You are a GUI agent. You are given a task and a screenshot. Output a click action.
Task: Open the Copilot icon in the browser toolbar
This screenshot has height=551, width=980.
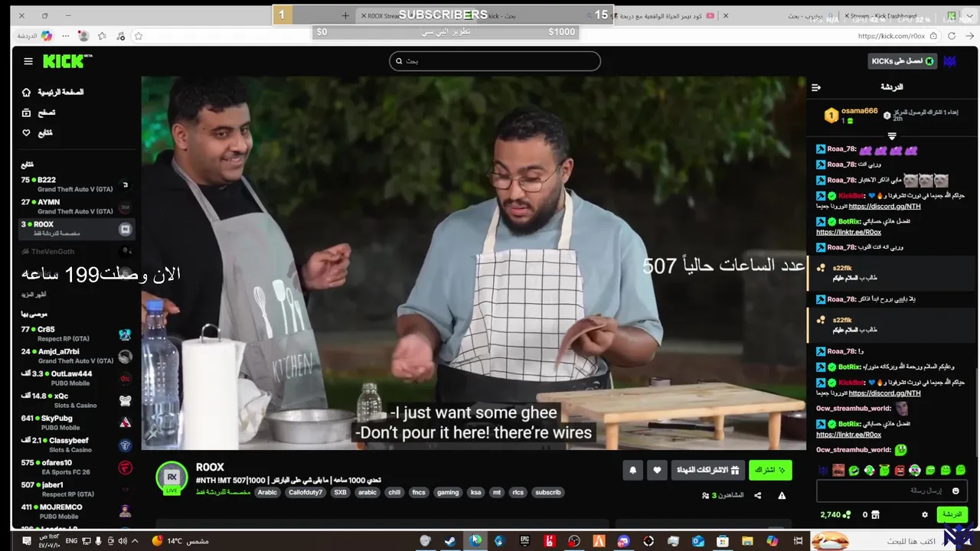tap(47, 36)
